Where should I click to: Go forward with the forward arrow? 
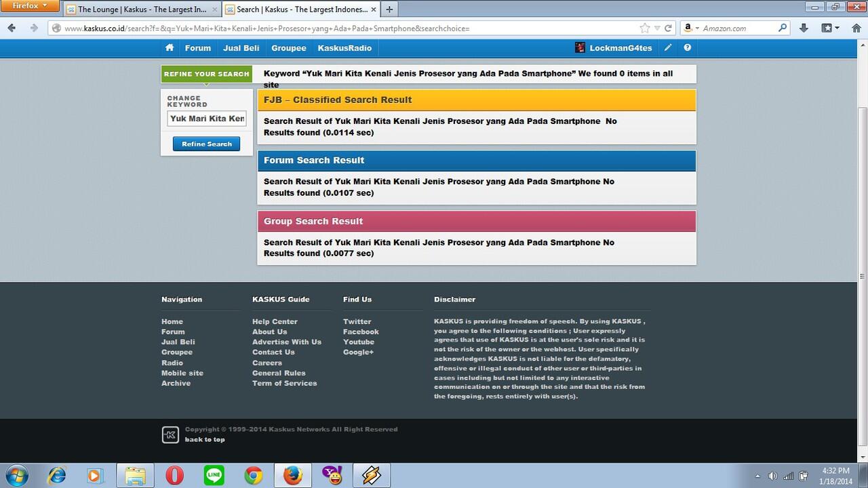(x=33, y=28)
